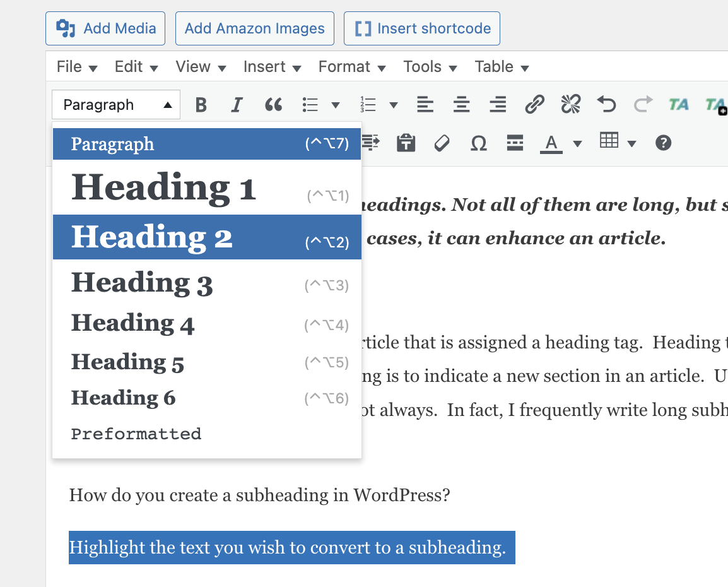The width and height of the screenshot is (728, 587).
Task: Select Heading 1 from the format list
Action: point(207,187)
